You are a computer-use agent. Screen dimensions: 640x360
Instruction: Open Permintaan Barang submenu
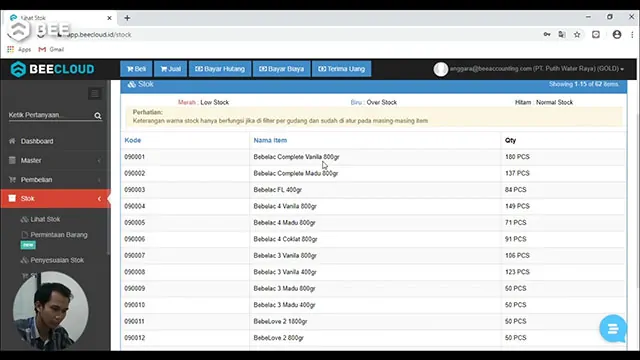pyautogui.click(x=58, y=235)
